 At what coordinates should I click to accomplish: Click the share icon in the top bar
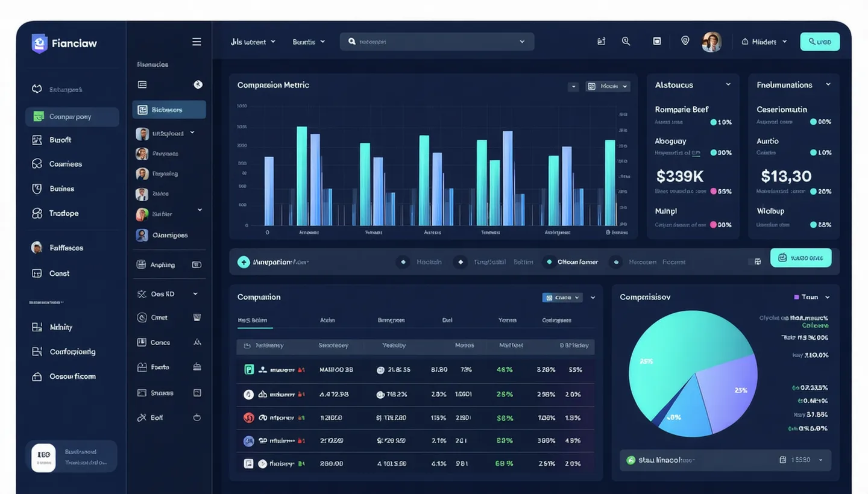(x=601, y=42)
